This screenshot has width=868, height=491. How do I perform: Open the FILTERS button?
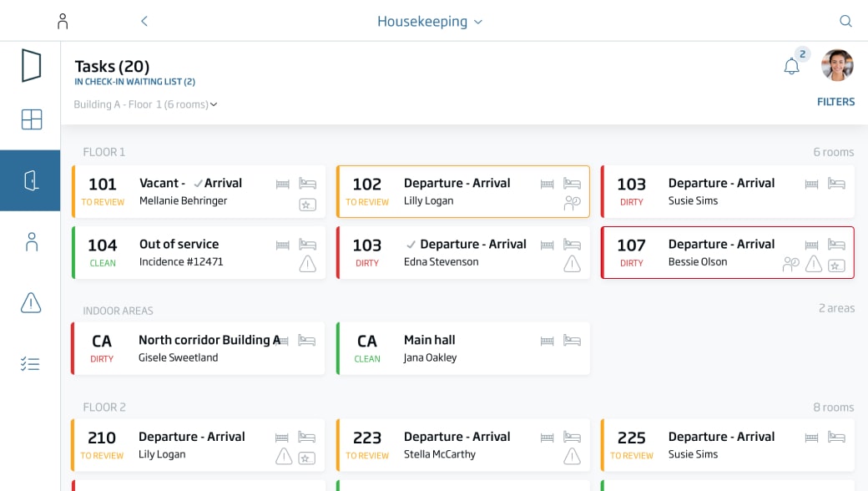click(835, 102)
